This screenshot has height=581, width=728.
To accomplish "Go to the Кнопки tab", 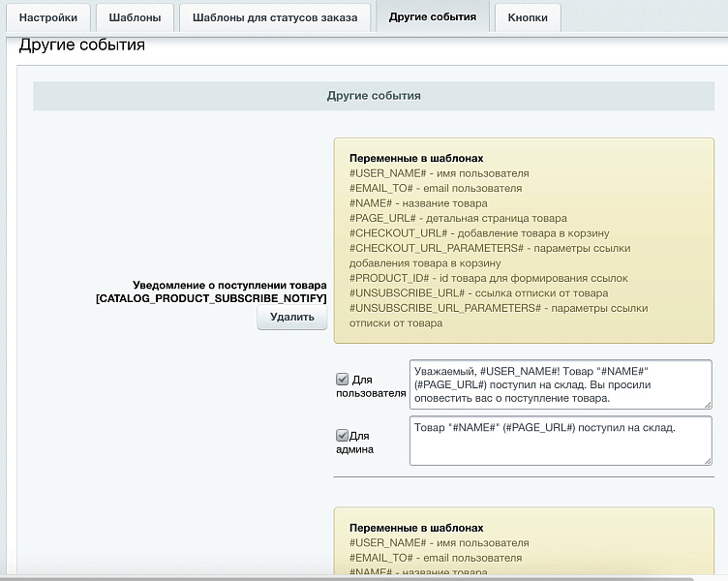I will [527, 17].
